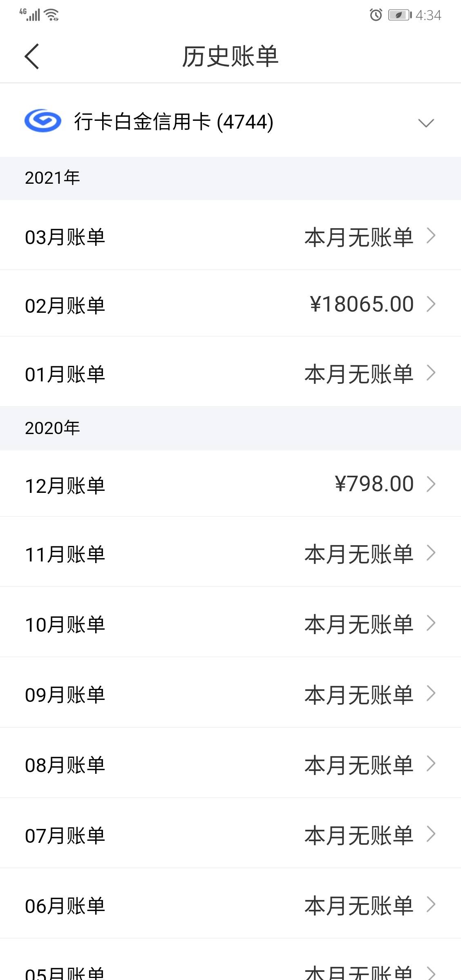This screenshot has height=980, width=461.
Task: Click chevron next to 02月账单
Action: tap(431, 304)
